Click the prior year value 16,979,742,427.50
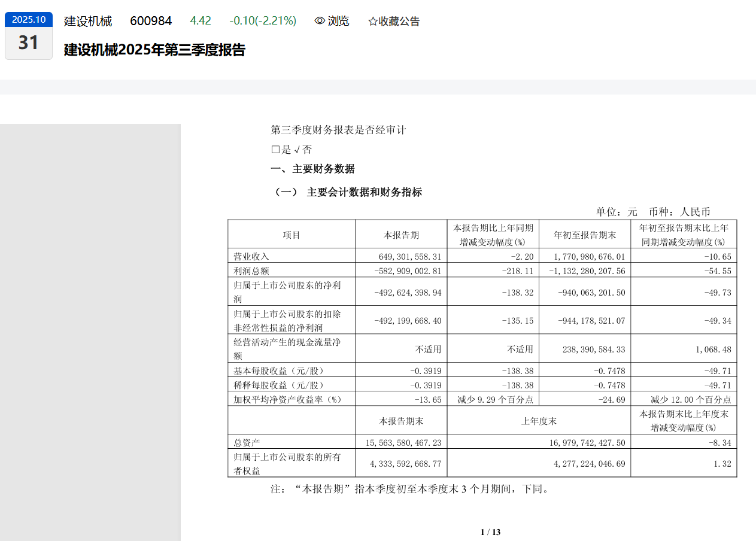The image size is (756, 541). point(586,443)
